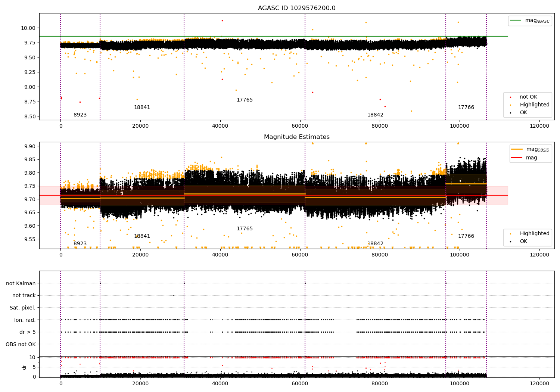Click OBSID label 18841 in Magnitude Estimates plot
This screenshot has width=560, height=392.
tap(142, 236)
